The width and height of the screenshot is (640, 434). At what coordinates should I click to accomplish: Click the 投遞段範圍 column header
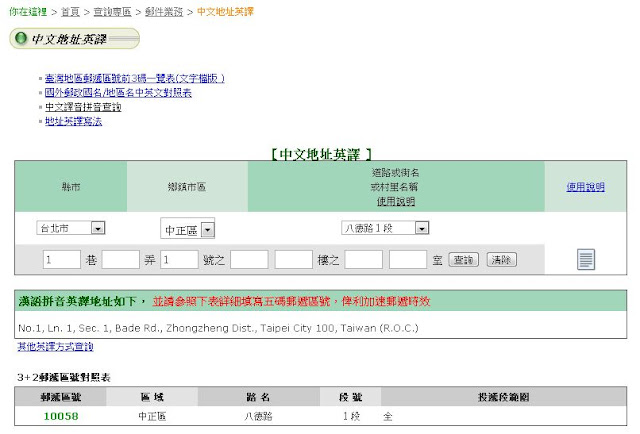tap(504, 397)
